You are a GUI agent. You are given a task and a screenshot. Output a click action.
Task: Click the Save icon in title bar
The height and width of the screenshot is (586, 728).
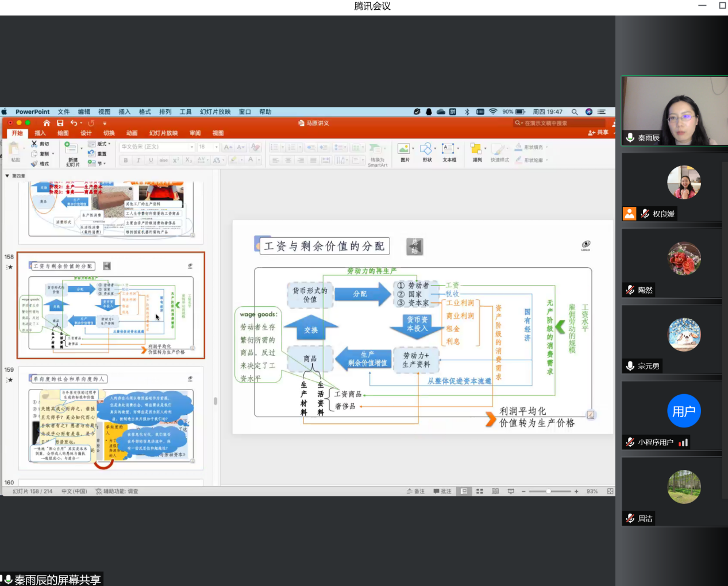(60, 123)
